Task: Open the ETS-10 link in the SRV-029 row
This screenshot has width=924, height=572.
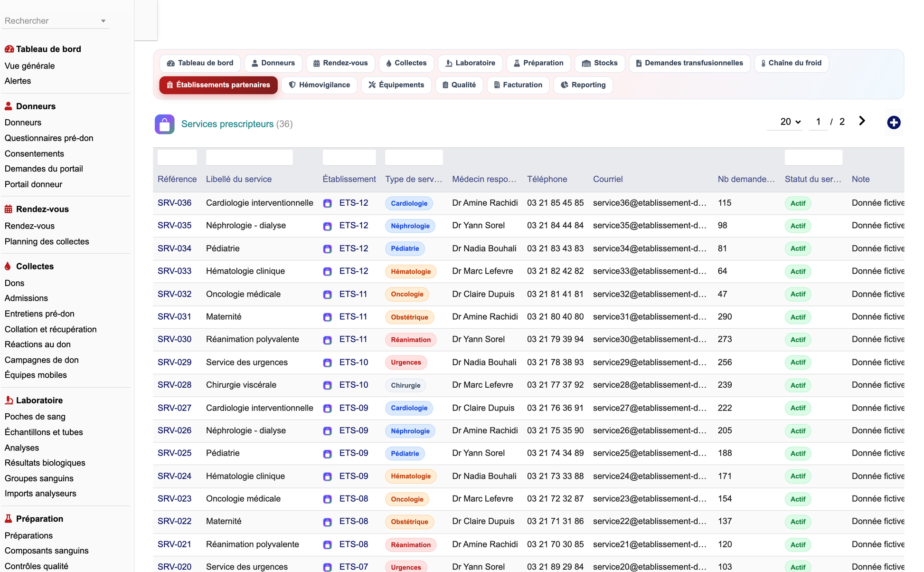Action: 354,362
